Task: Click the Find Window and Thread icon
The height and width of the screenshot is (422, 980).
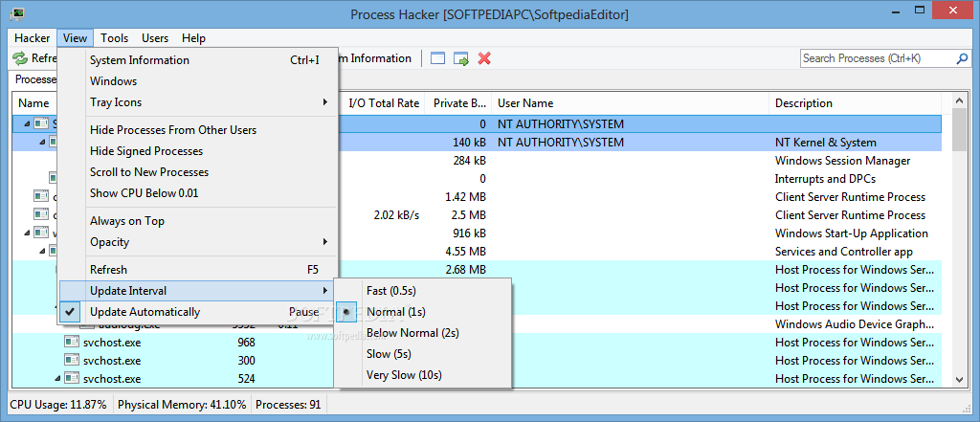Action: (461, 58)
